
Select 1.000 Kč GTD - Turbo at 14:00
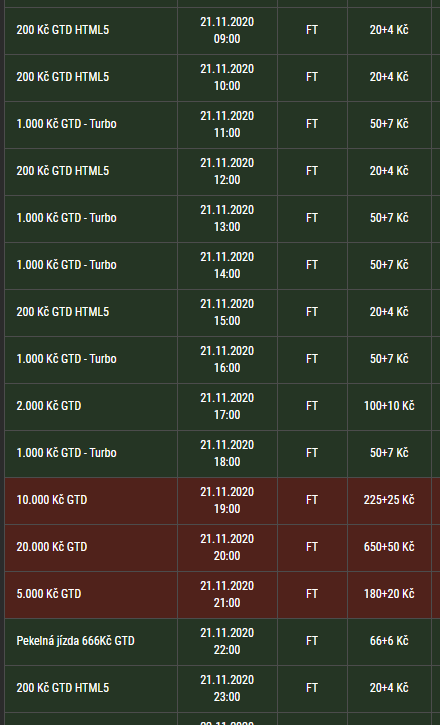(x=67, y=265)
